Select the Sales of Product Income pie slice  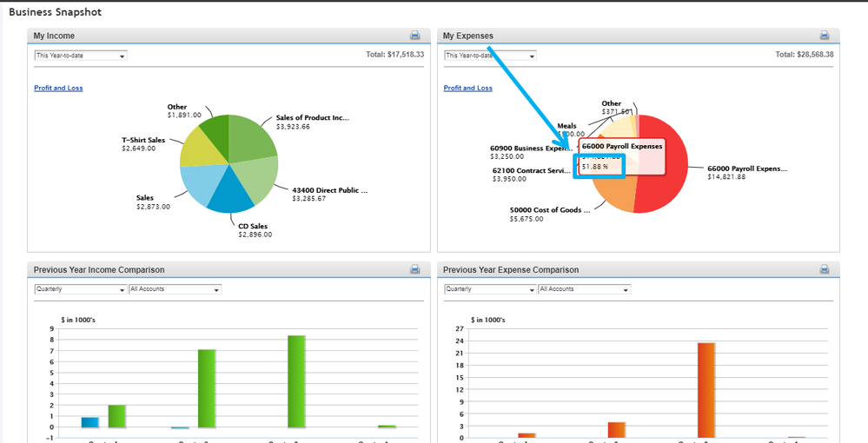[x=249, y=138]
